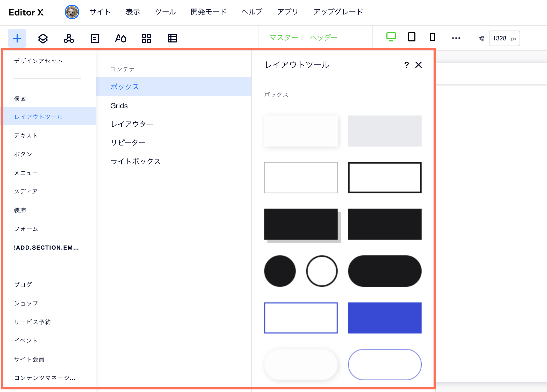The height and width of the screenshot is (392, 547).
Task: Click the blue plus Add Elements icon
Action: pyautogui.click(x=17, y=38)
